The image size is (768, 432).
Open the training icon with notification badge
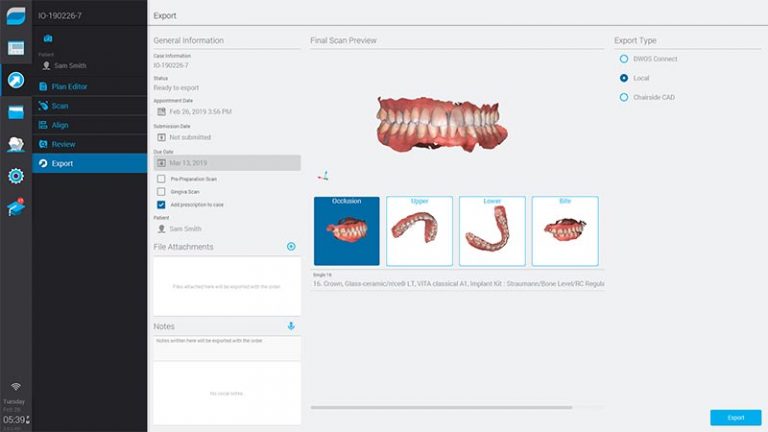[x=16, y=208]
